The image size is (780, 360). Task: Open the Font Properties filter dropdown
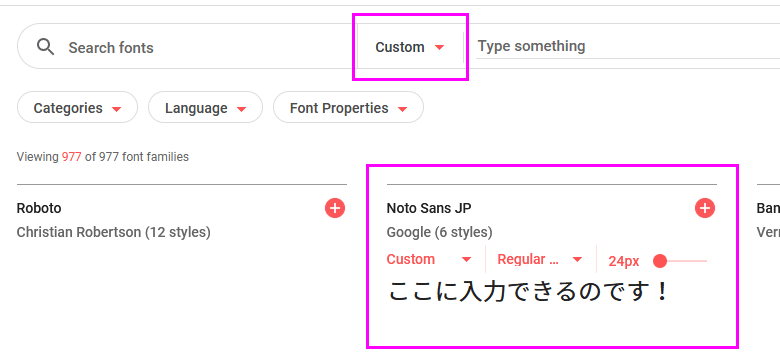tap(348, 107)
